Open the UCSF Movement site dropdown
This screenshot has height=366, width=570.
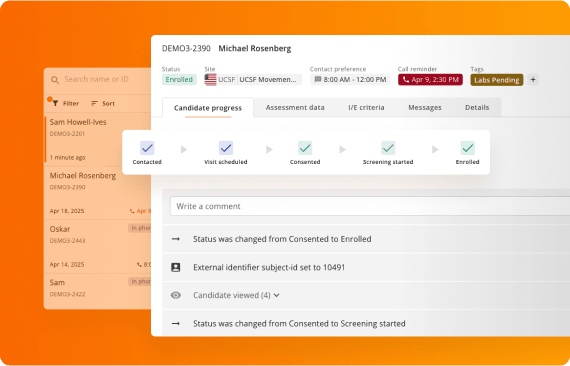[x=269, y=80]
